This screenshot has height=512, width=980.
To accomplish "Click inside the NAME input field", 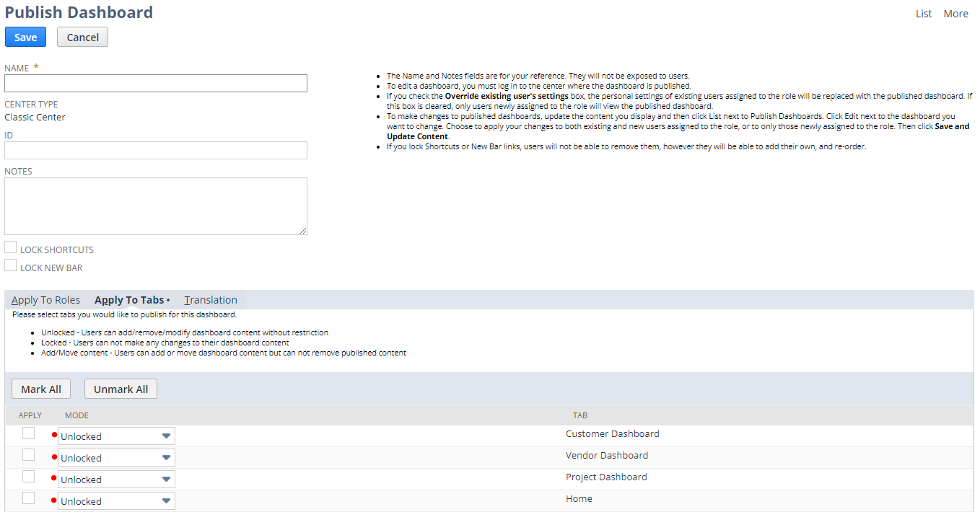I will pyautogui.click(x=155, y=83).
